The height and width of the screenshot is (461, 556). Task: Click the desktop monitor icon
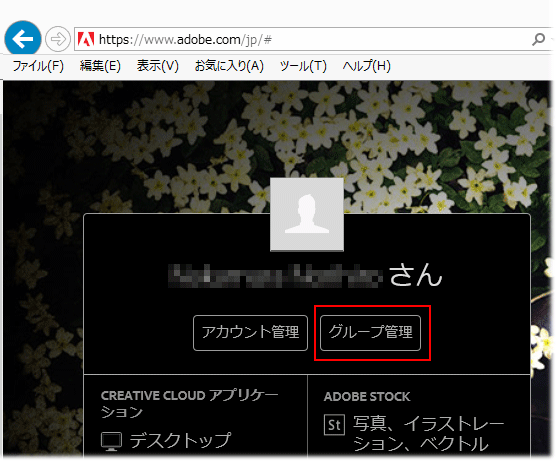[111, 441]
